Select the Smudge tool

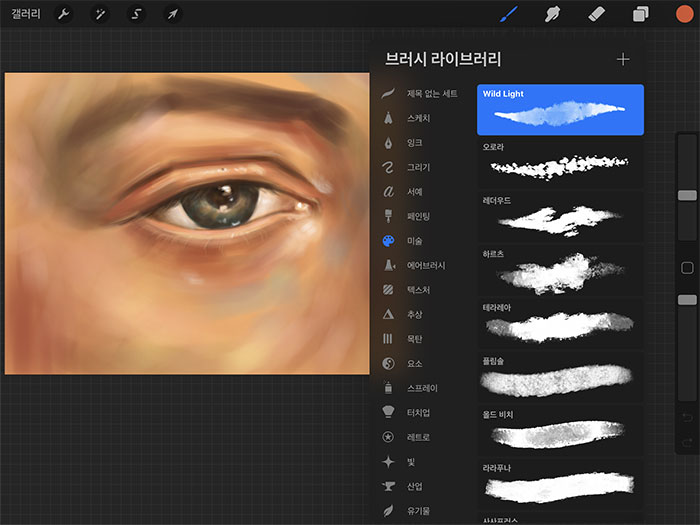pyautogui.click(x=552, y=14)
